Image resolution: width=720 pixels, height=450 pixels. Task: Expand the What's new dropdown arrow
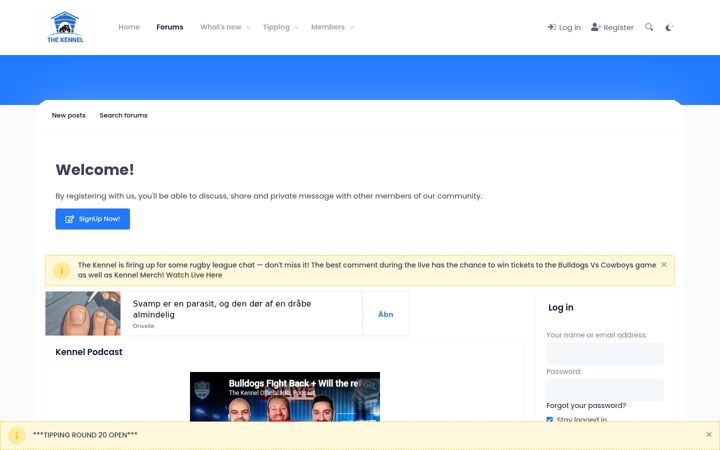pos(248,28)
